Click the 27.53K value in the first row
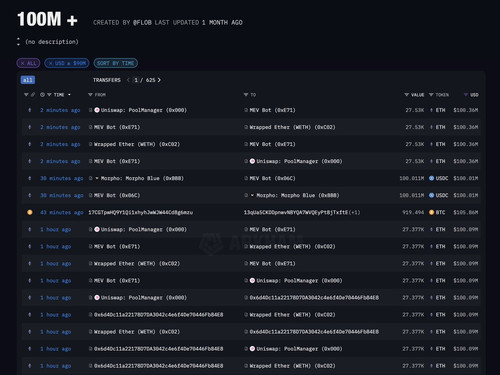Image resolution: width=500 pixels, height=375 pixels. click(415, 110)
